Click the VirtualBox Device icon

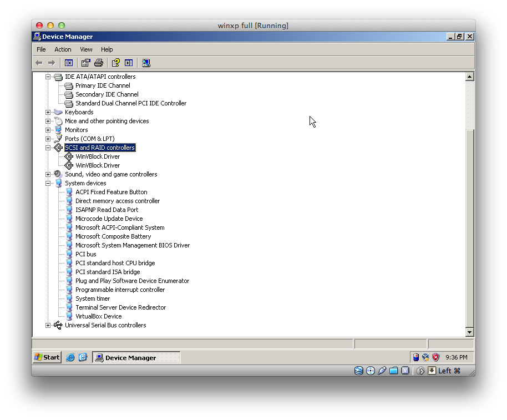click(69, 316)
